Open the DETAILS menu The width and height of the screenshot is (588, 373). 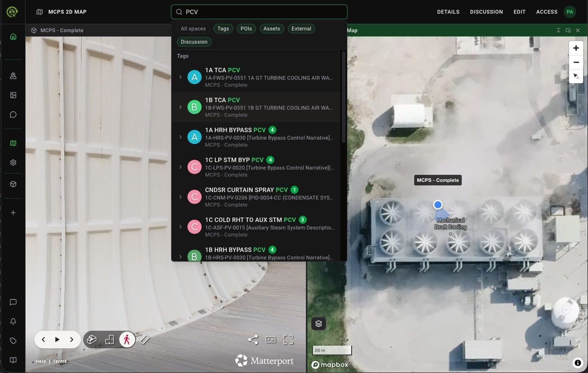(448, 12)
